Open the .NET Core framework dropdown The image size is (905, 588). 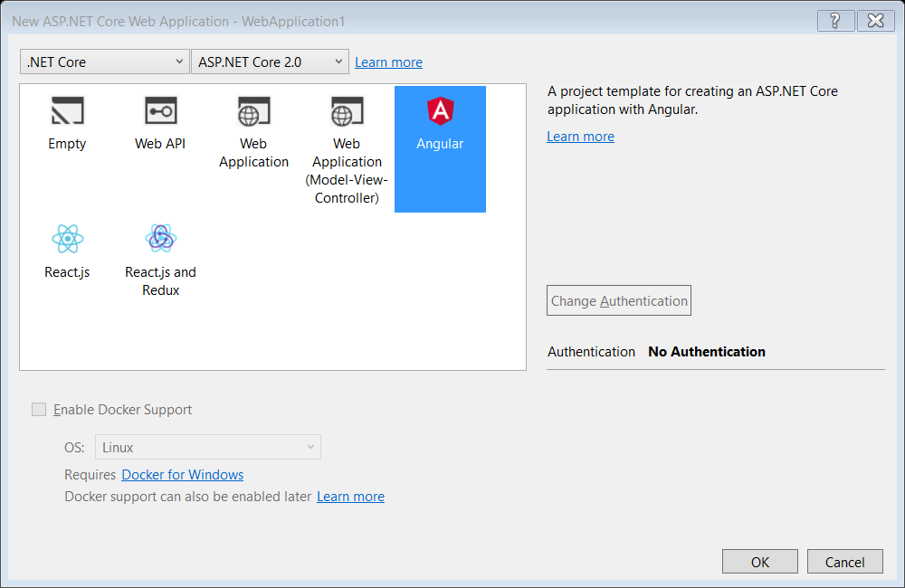click(x=104, y=62)
